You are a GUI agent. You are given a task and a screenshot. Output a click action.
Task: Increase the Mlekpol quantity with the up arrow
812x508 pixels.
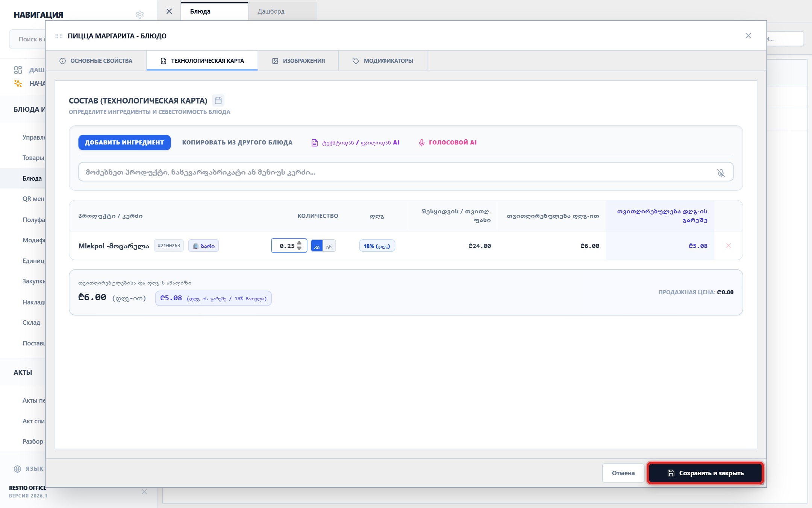click(x=299, y=243)
